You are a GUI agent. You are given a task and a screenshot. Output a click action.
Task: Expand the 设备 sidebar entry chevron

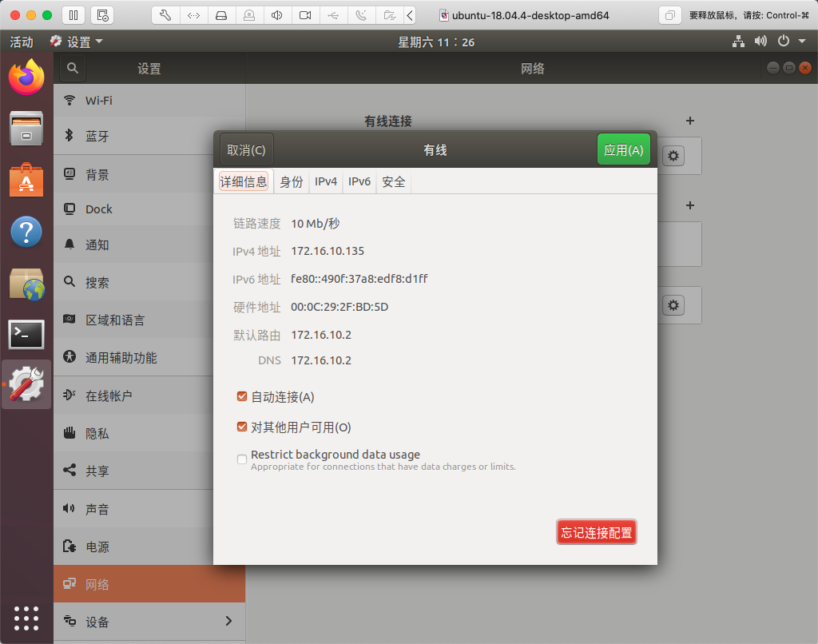pyautogui.click(x=228, y=621)
